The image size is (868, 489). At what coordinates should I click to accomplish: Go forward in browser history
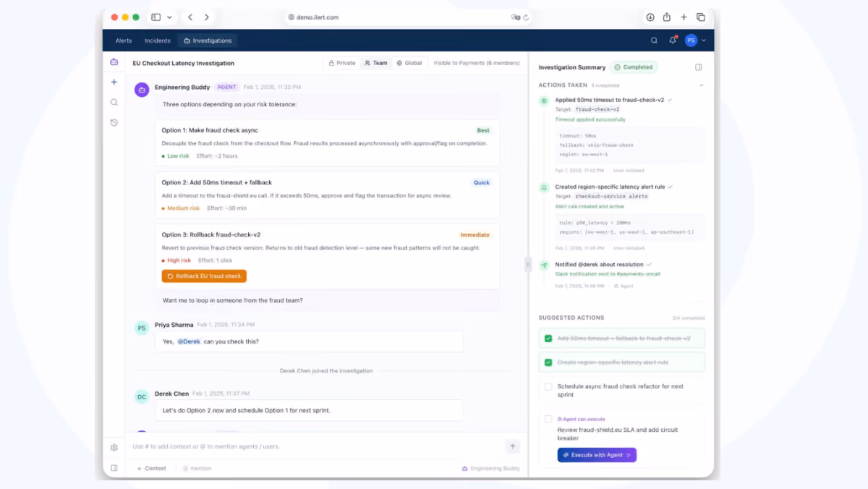click(x=207, y=17)
